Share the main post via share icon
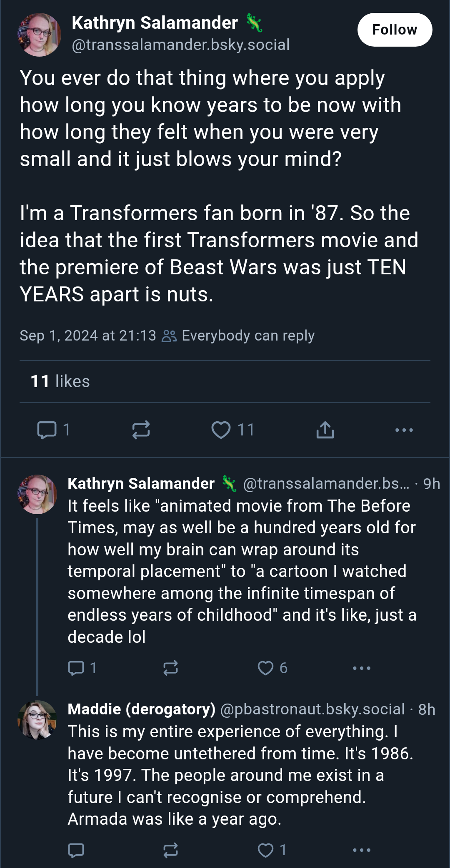The height and width of the screenshot is (868, 450). click(325, 430)
